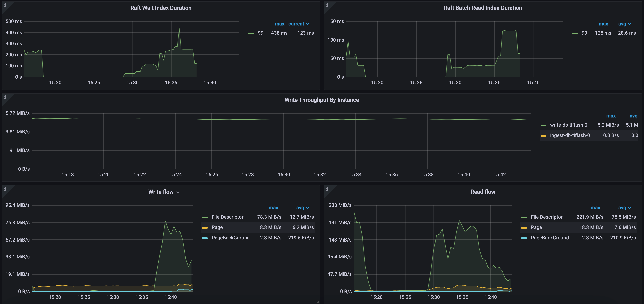Viewport: 644px width, 304px height.
Task: Sort Write flow legend by max column
Action: point(273,208)
